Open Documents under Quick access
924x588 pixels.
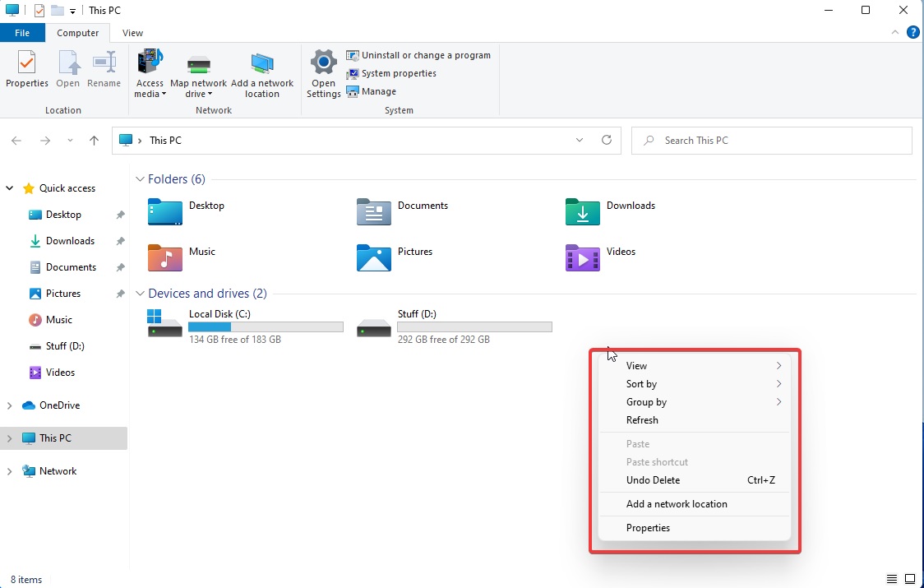71,267
